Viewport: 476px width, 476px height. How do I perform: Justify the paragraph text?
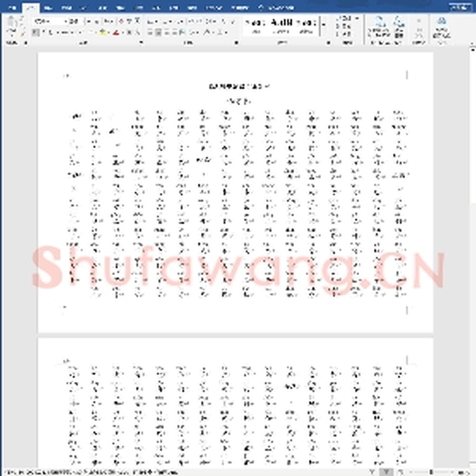point(174,32)
